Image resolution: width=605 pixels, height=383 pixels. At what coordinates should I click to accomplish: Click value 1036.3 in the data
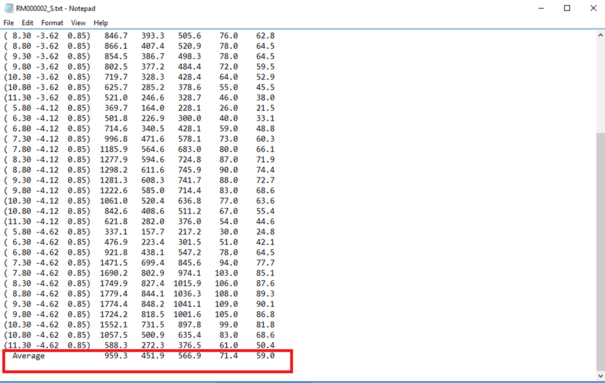(187, 294)
